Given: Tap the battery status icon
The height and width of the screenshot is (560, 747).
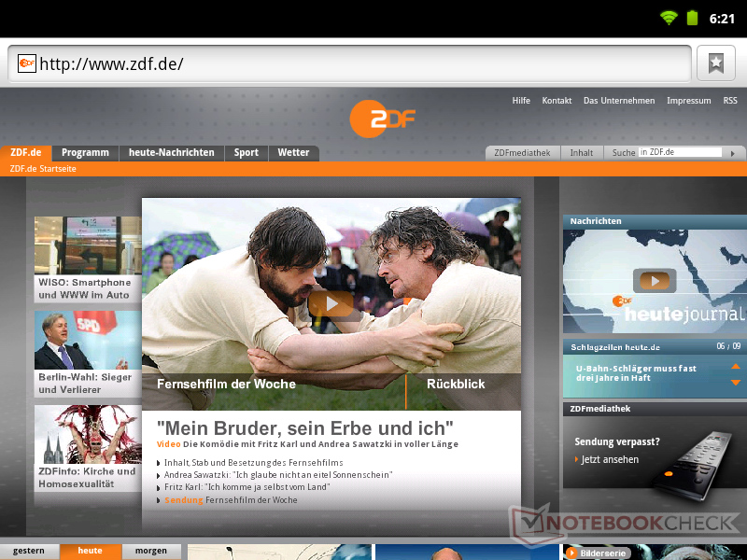Looking at the screenshot, I should [692, 18].
